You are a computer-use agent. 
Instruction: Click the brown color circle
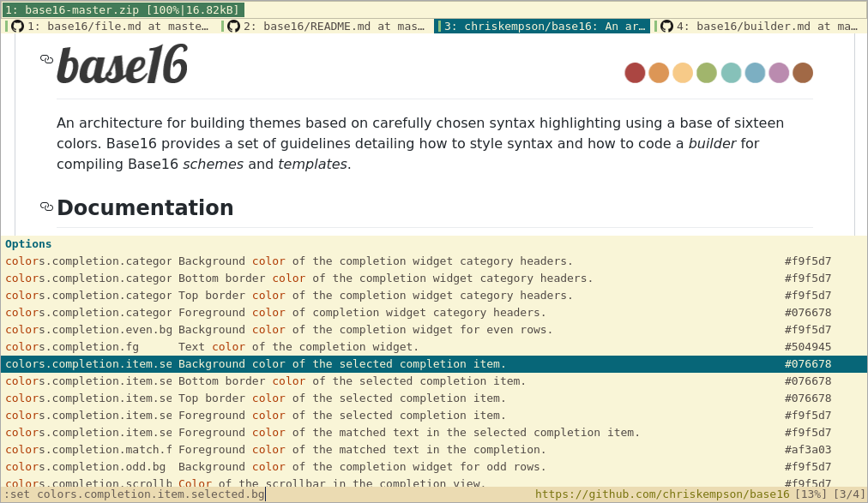803,73
